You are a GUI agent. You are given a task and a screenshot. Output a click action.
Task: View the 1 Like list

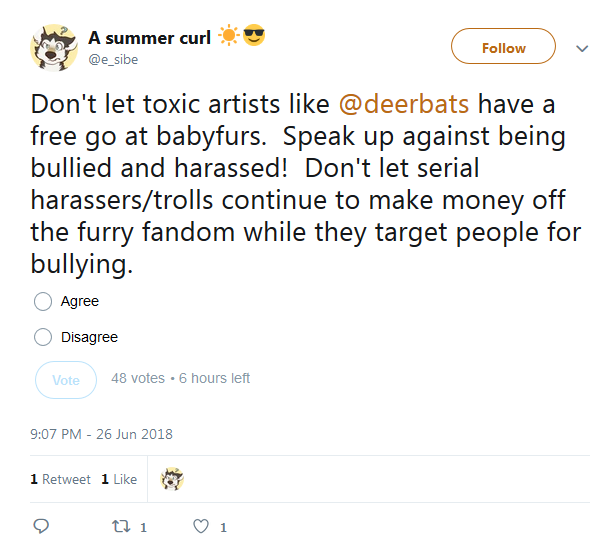coord(119,479)
